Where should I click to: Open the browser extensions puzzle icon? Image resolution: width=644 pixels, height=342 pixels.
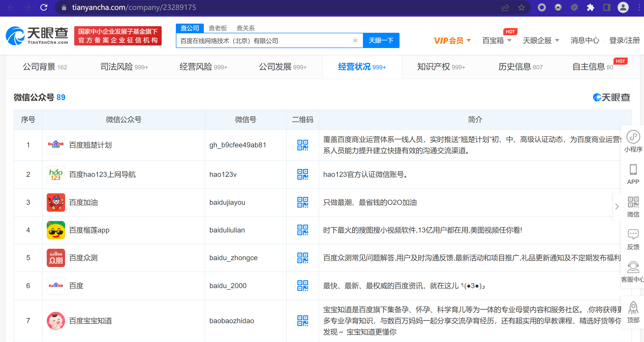tap(590, 8)
